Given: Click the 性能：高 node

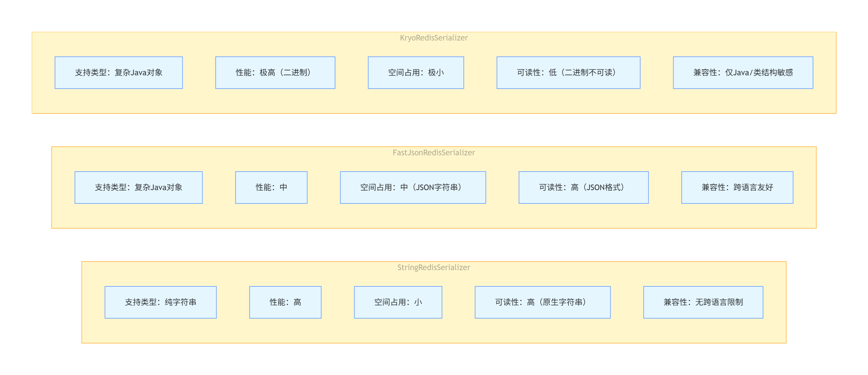Looking at the screenshot, I should [x=285, y=302].
